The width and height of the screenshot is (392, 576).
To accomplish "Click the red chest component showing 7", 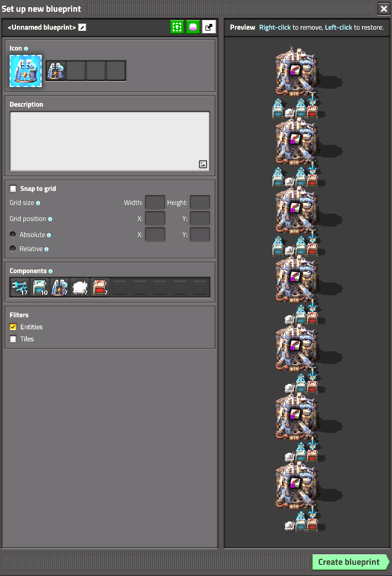I will 100,287.
